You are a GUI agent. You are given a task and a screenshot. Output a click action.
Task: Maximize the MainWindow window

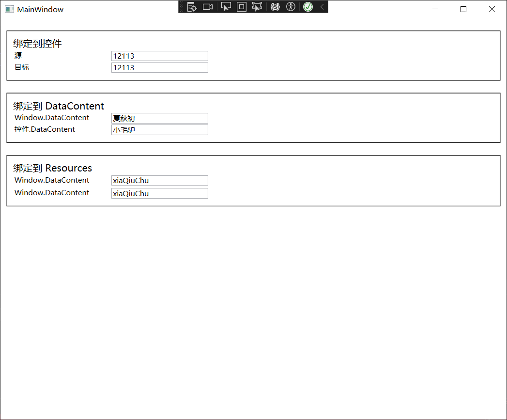pos(463,9)
